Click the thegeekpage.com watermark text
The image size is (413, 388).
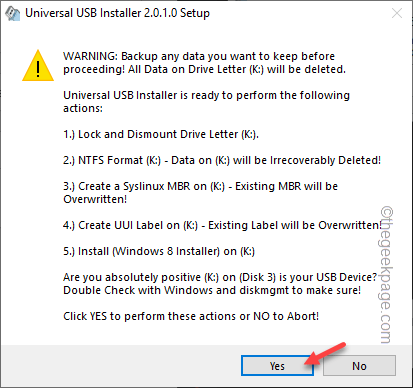point(387,275)
